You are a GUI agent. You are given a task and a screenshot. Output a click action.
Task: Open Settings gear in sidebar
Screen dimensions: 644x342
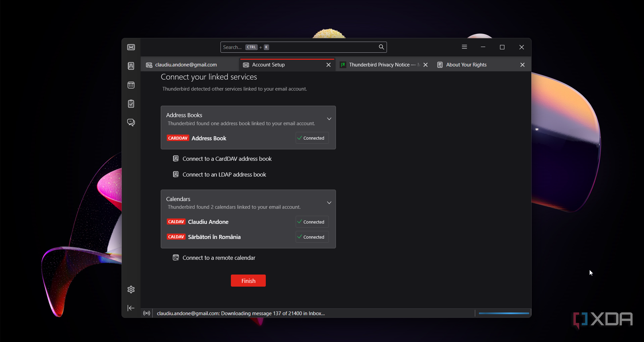tap(131, 289)
